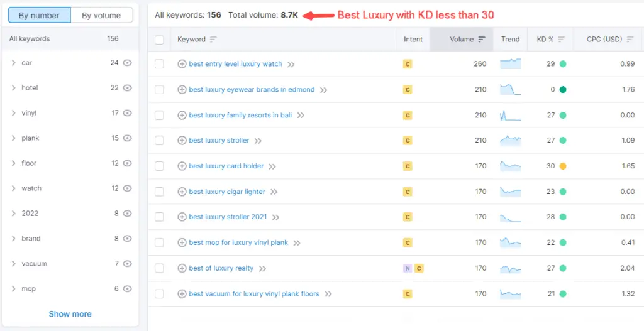Screen dimensions: 644x331
Task: Expand the 'vinyl' keyword group
Action: point(14,113)
